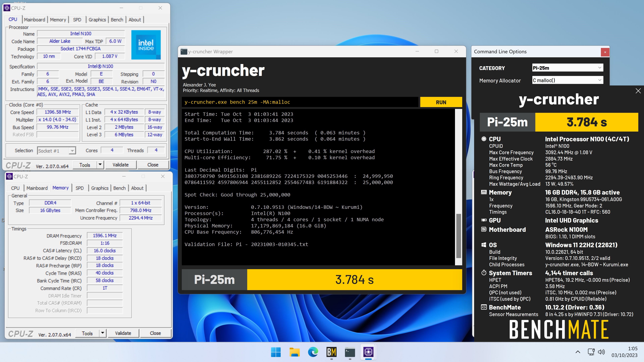Open Mainboard tab in lower CPU-Z
The height and width of the screenshot is (362, 644).
tap(37, 188)
